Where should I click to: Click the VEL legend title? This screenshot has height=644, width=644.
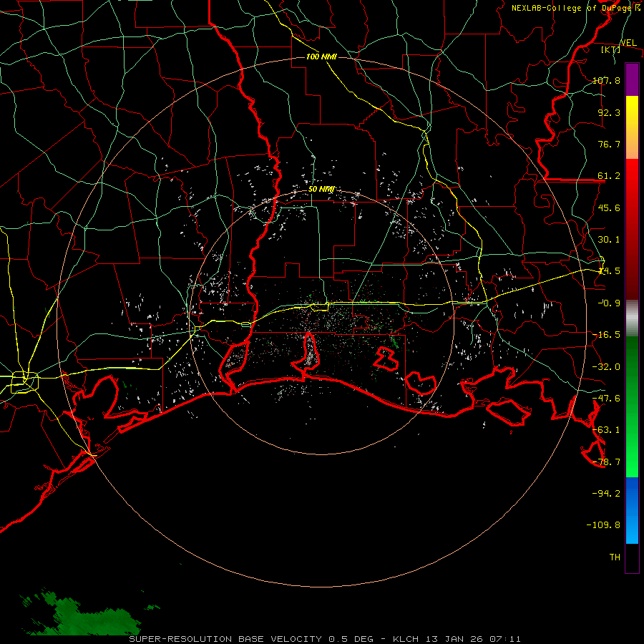click(628, 43)
